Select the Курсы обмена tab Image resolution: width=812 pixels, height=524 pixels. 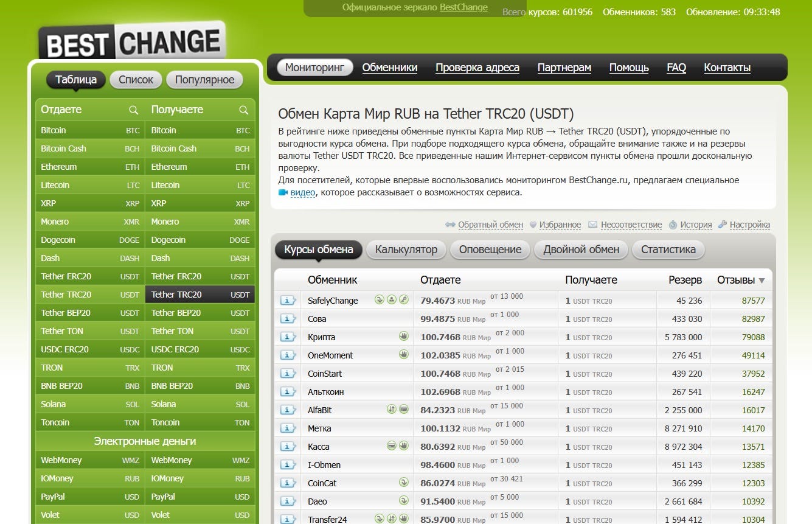tap(319, 250)
